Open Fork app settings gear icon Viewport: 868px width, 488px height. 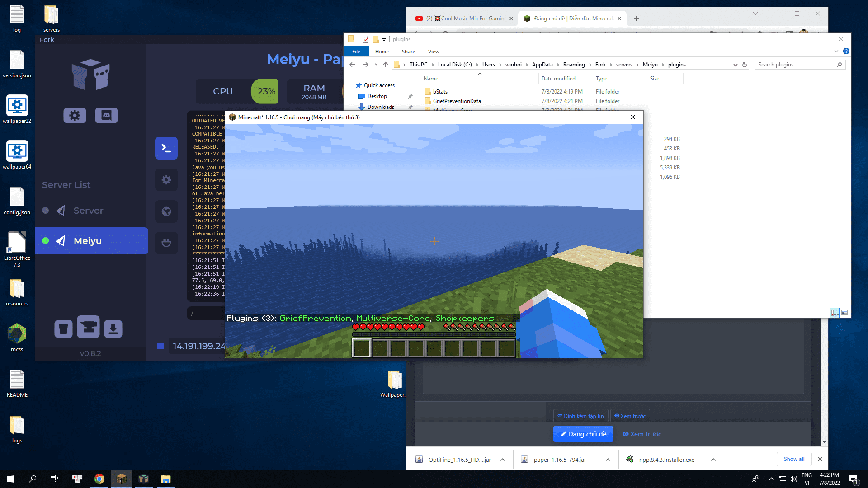[x=75, y=116]
